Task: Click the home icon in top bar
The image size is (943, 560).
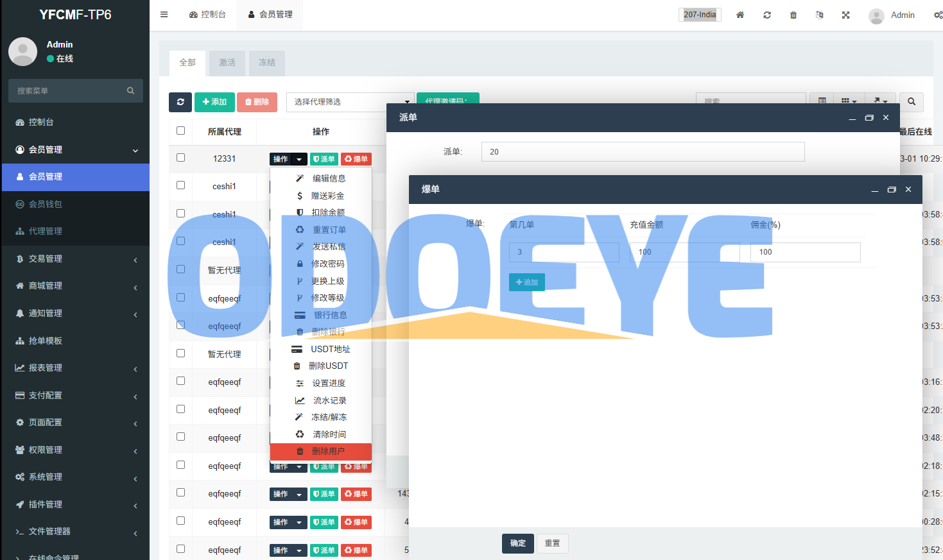Action: 740,15
